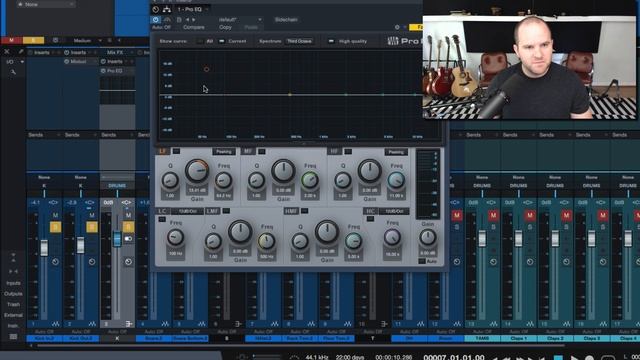
Task: Click the Pro EQ output Gain knob
Action: click(x=427, y=237)
